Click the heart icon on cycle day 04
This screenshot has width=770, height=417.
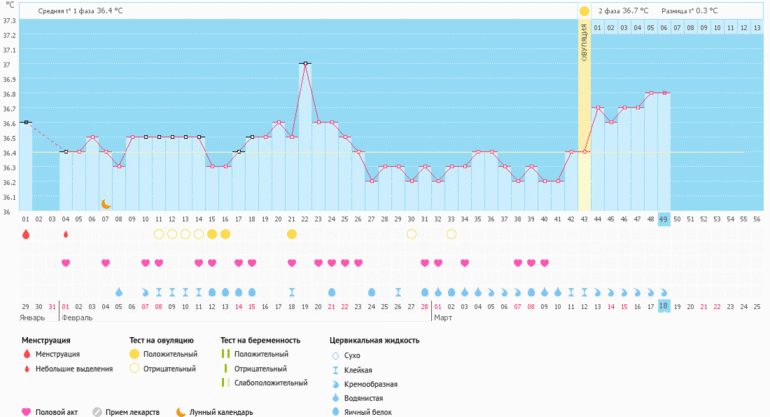(x=65, y=263)
